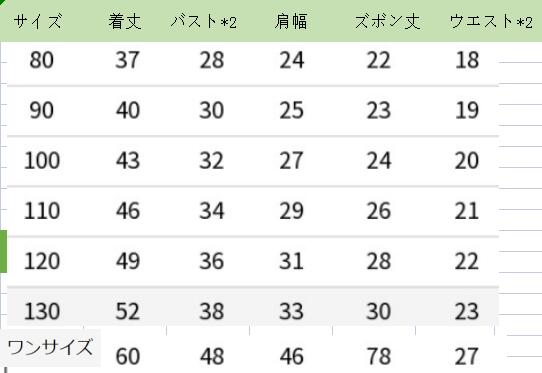The height and width of the screenshot is (373, 542).
Task: Select the バスト value 36 cell
Action: 212,261
